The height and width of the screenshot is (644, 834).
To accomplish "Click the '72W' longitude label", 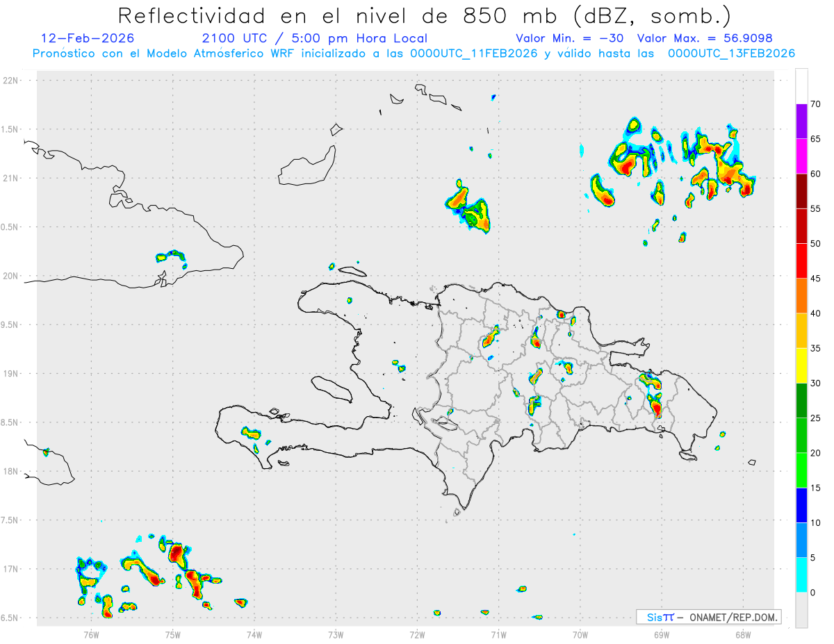I will click(417, 634).
